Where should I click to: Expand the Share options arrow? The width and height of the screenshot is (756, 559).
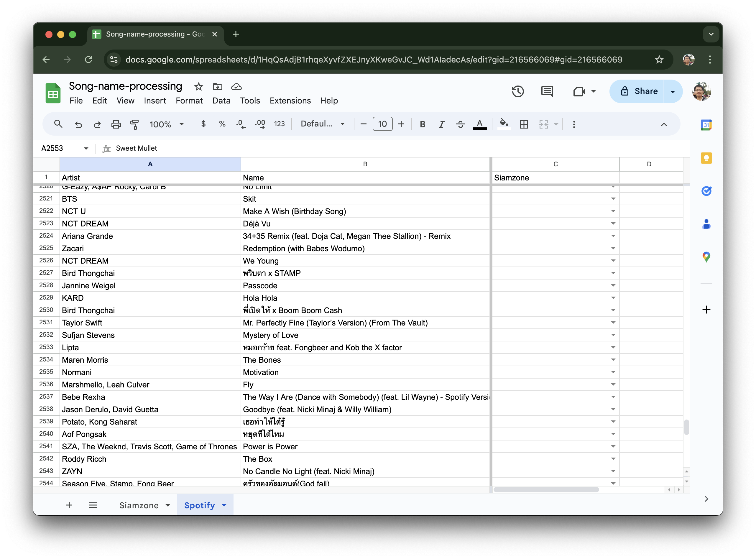(673, 91)
